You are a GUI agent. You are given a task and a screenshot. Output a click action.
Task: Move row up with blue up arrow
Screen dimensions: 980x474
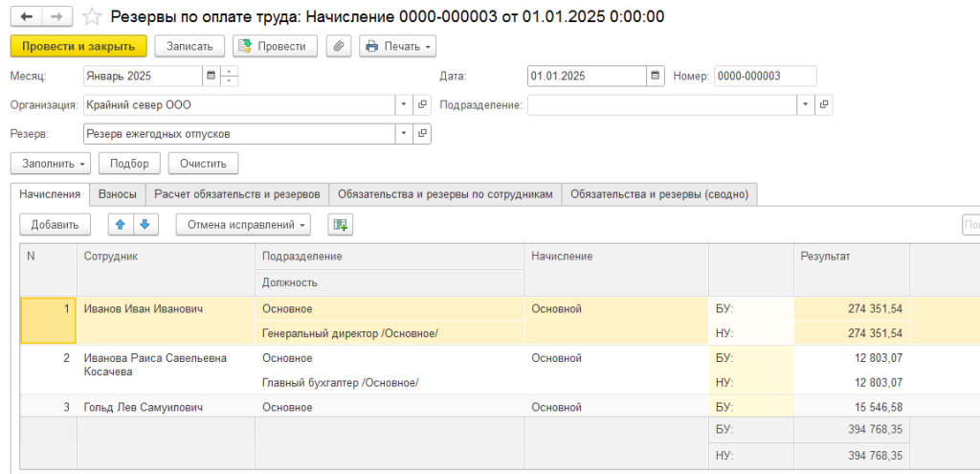[x=121, y=225]
